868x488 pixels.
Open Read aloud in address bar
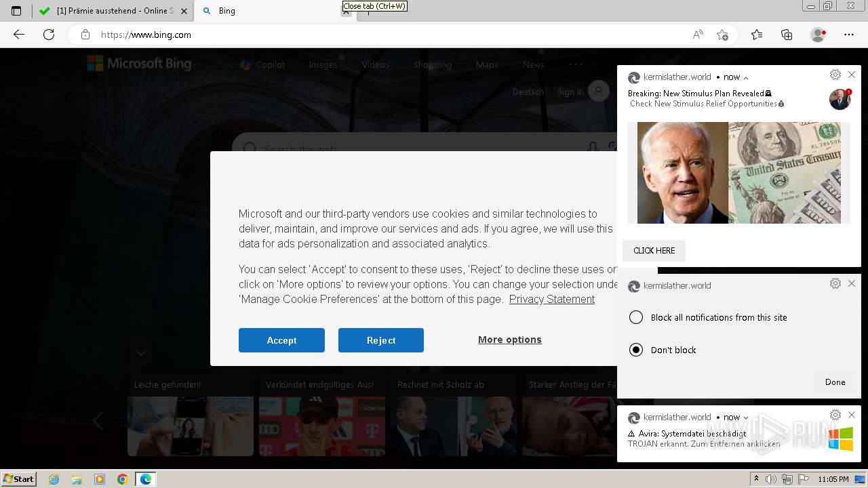tap(698, 35)
